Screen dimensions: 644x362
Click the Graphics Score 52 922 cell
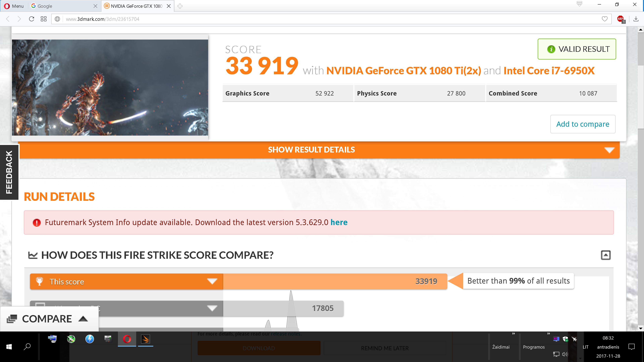288,94
